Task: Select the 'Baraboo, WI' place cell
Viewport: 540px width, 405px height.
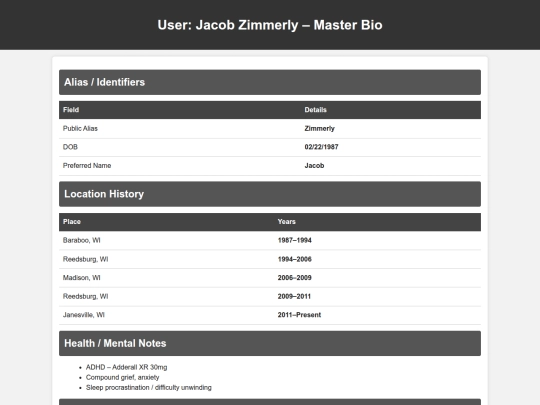Action: tap(82, 240)
